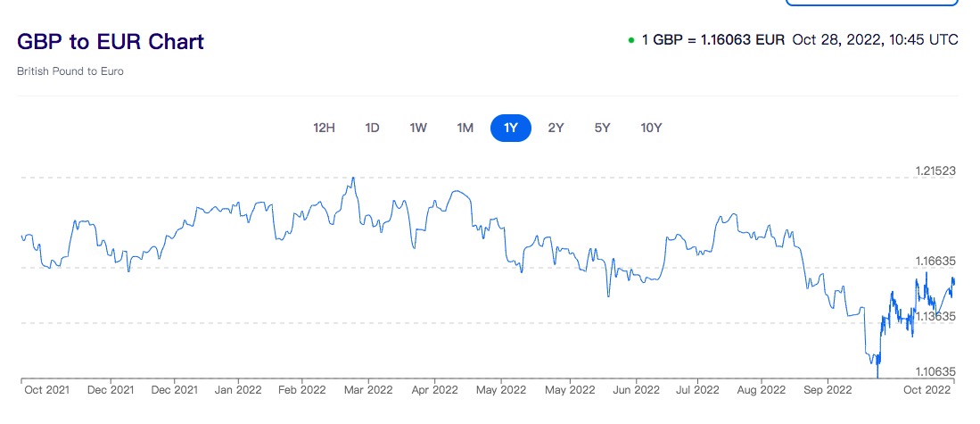
Task: Choose the 1M time range
Action: pyautogui.click(x=465, y=128)
